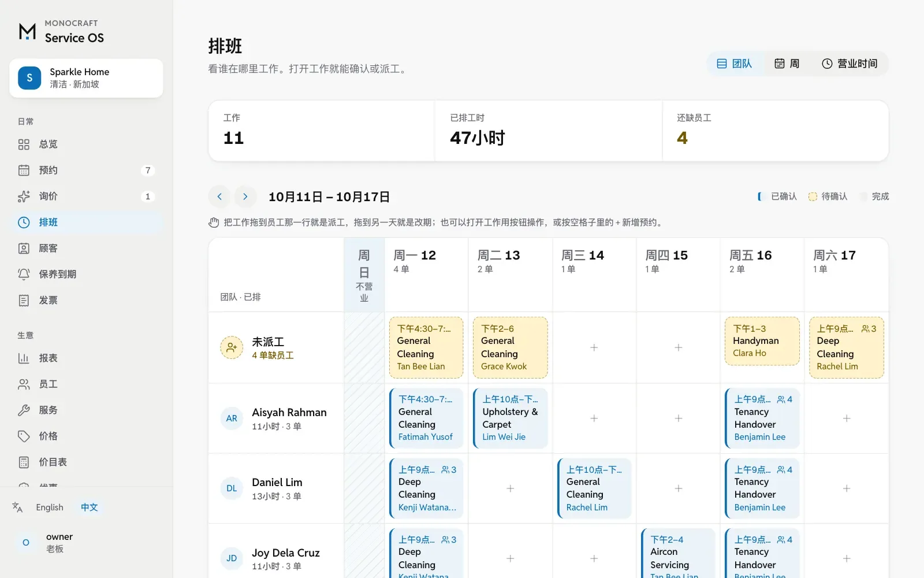
Task: Click the 排班 clock icon
Action: click(x=24, y=223)
